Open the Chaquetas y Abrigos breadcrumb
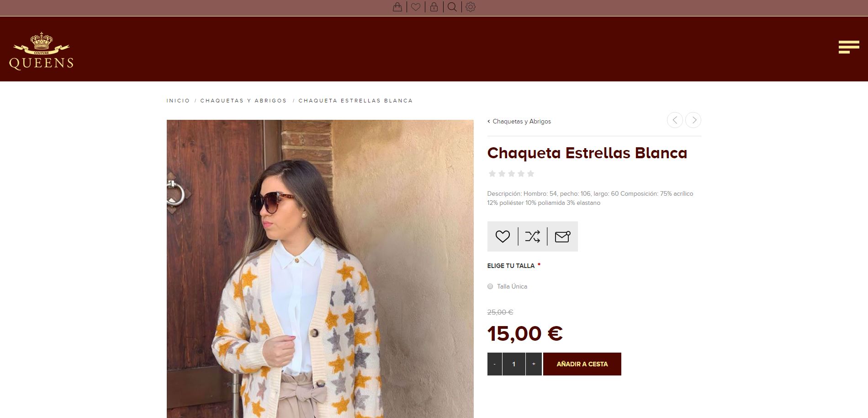 [243, 101]
